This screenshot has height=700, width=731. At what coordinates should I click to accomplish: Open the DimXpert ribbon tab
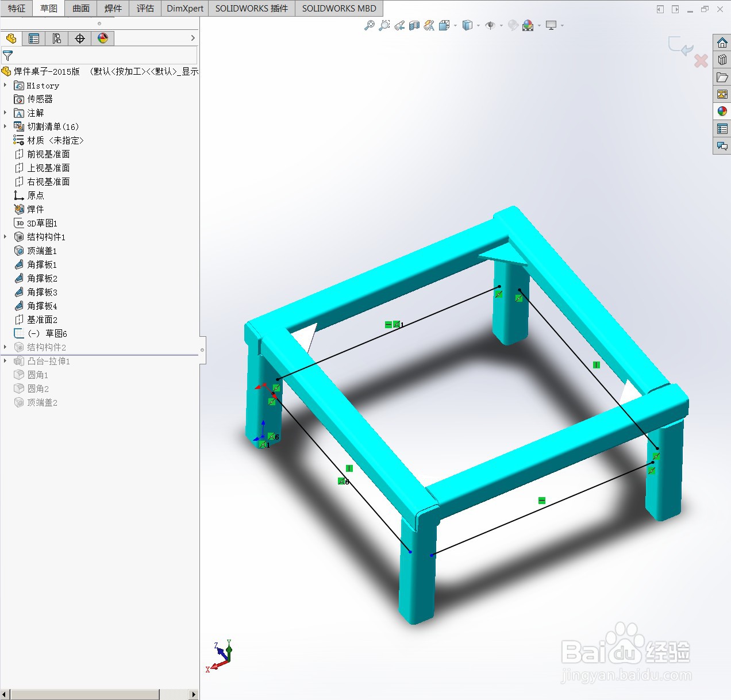[185, 9]
